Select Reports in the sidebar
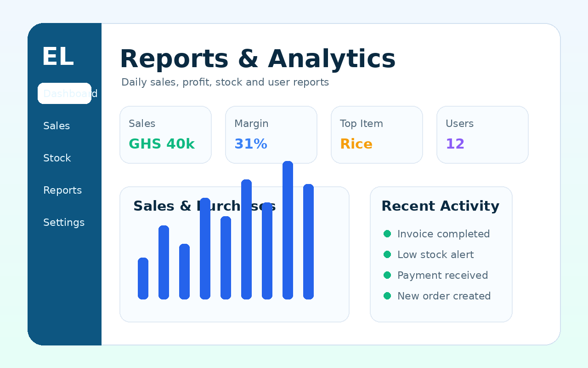Viewport: 588px width, 368px height. 62,190
